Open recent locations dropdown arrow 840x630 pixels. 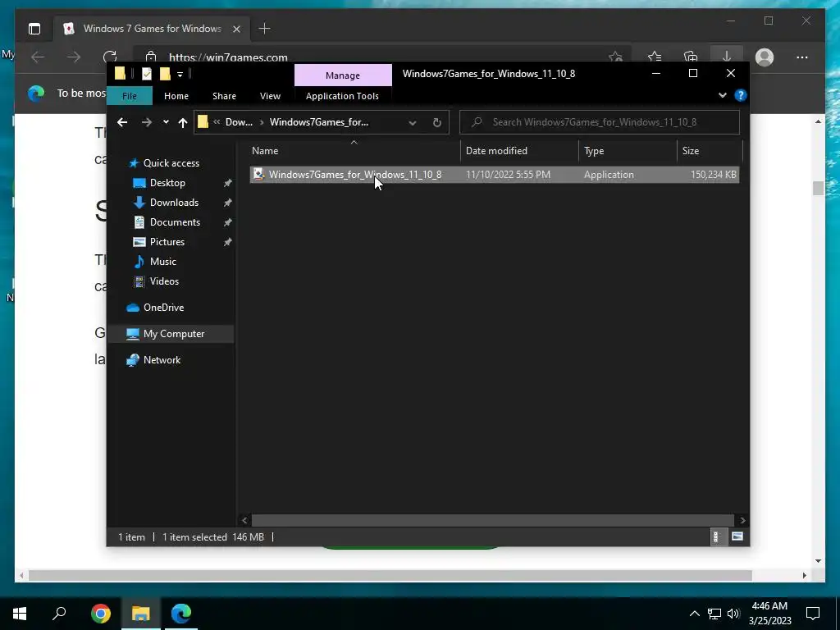pos(166,122)
